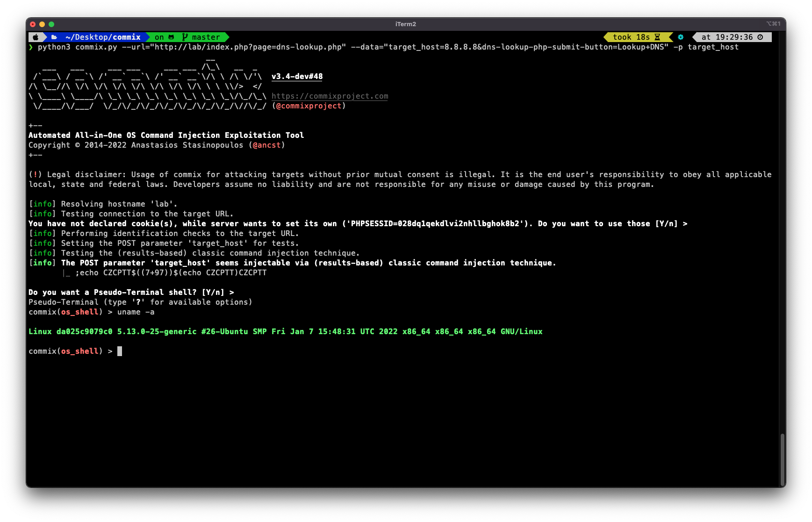The image size is (812, 522).
Task: Click the iTerm2 title in the title bar
Action: (405, 24)
